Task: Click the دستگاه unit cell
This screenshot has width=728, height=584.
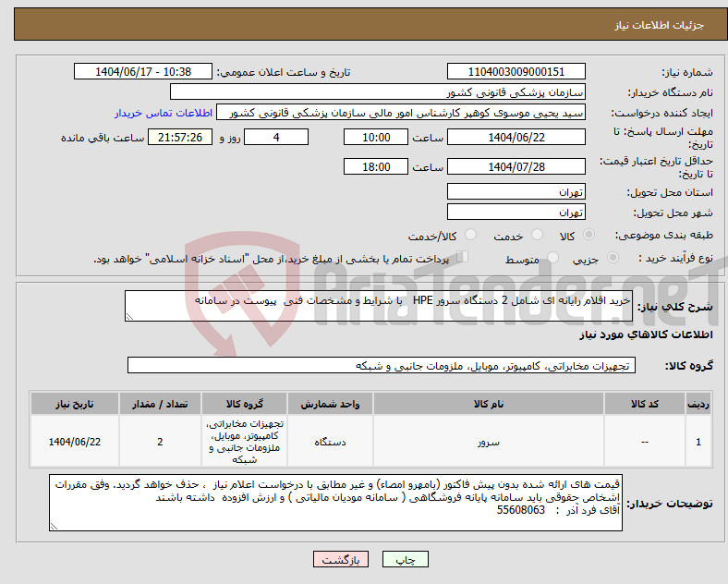Action: (x=330, y=442)
